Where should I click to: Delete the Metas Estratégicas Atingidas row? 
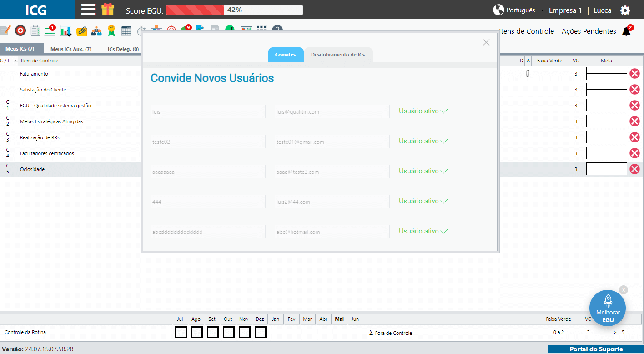[x=634, y=121]
